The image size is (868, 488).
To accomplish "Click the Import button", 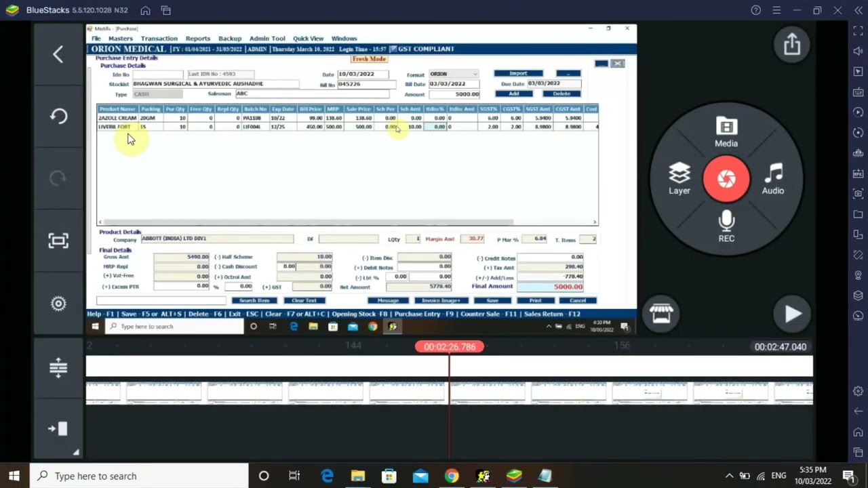I will click(x=518, y=73).
